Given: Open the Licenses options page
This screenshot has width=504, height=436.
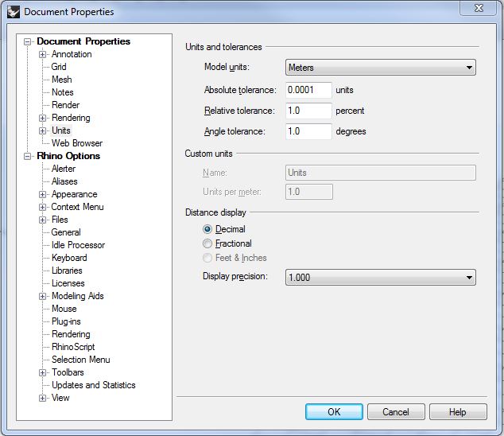Looking at the screenshot, I should 68,283.
